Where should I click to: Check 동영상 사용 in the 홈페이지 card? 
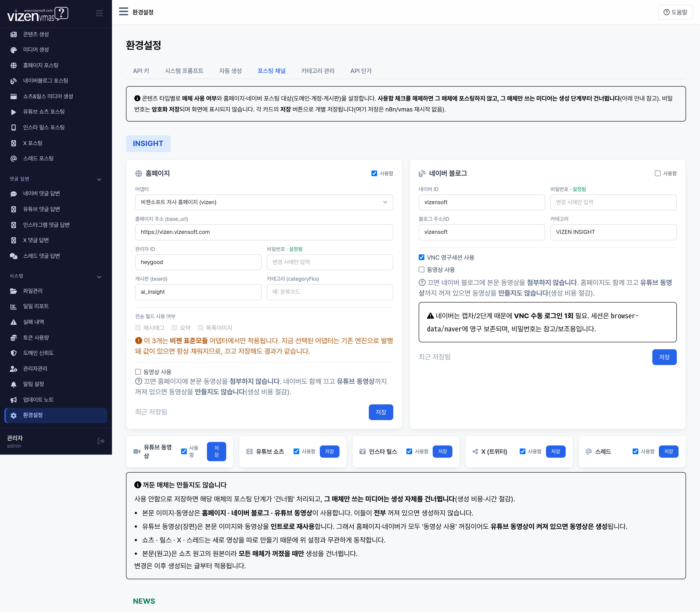(x=138, y=372)
